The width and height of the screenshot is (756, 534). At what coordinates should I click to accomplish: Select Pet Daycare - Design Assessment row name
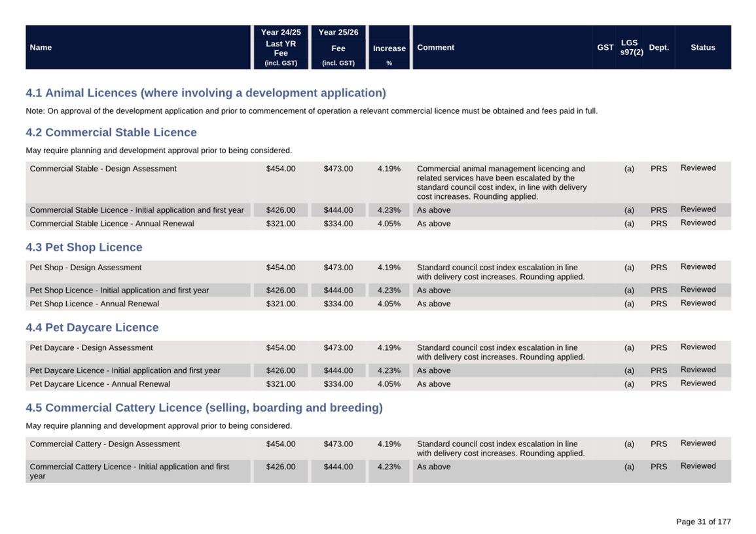[92, 348]
